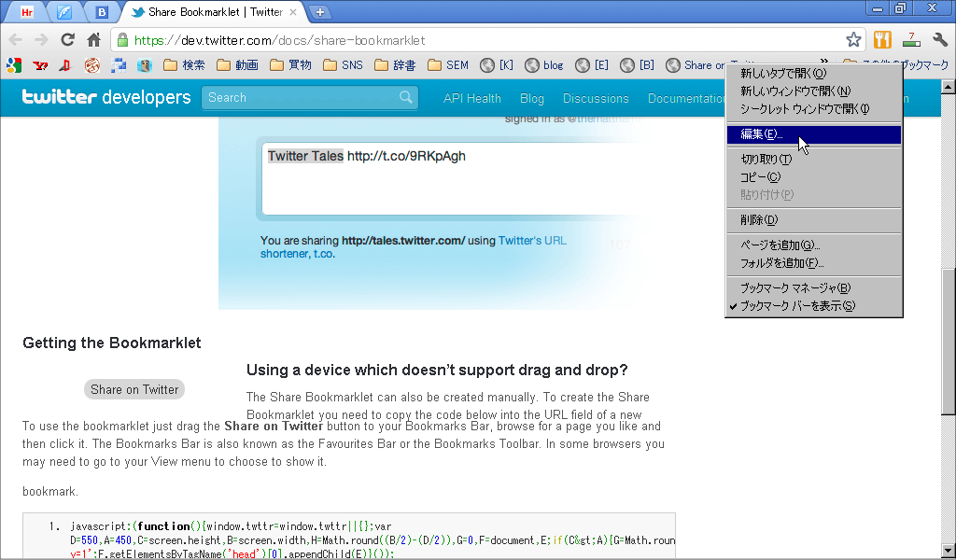Open the SEM bookmark folder
Image resolution: width=956 pixels, height=560 pixels.
point(448,65)
